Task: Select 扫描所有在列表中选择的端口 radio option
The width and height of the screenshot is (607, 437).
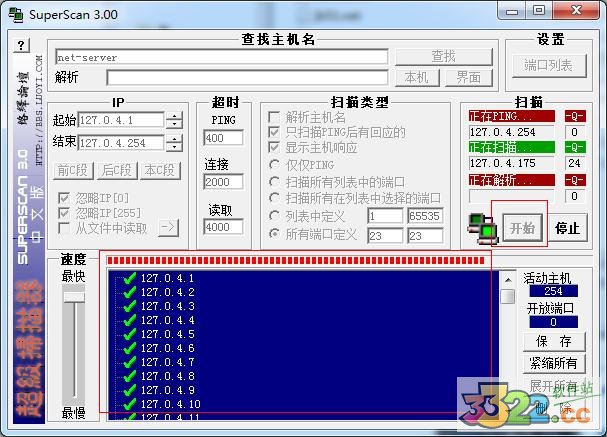Action: coord(274,198)
